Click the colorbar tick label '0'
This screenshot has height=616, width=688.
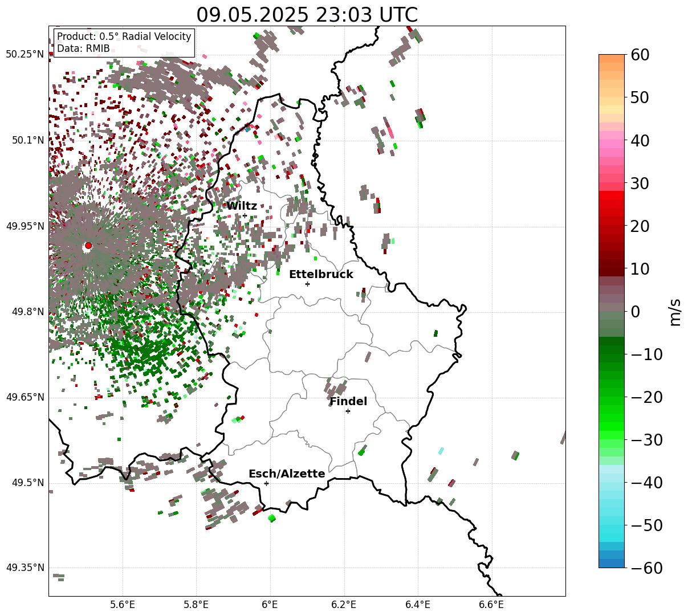[x=636, y=312]
